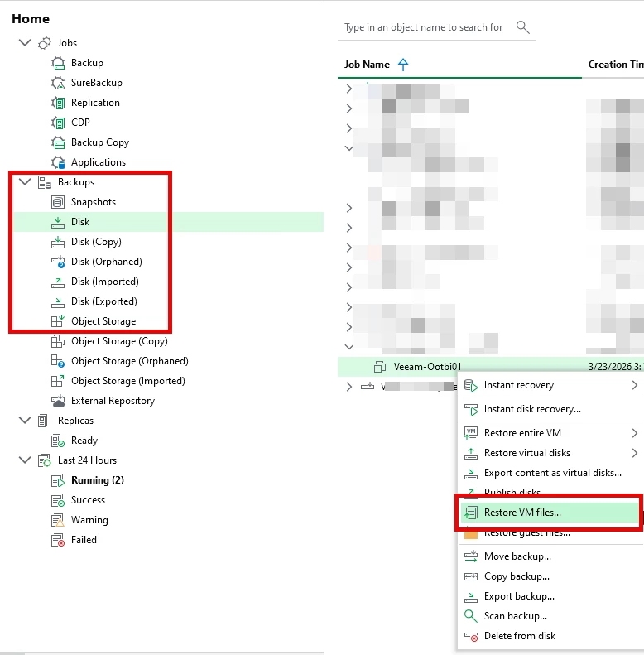This screenshot has height=655, width=644.
Task: Click the Backup job icon
Action: point(58,63)
